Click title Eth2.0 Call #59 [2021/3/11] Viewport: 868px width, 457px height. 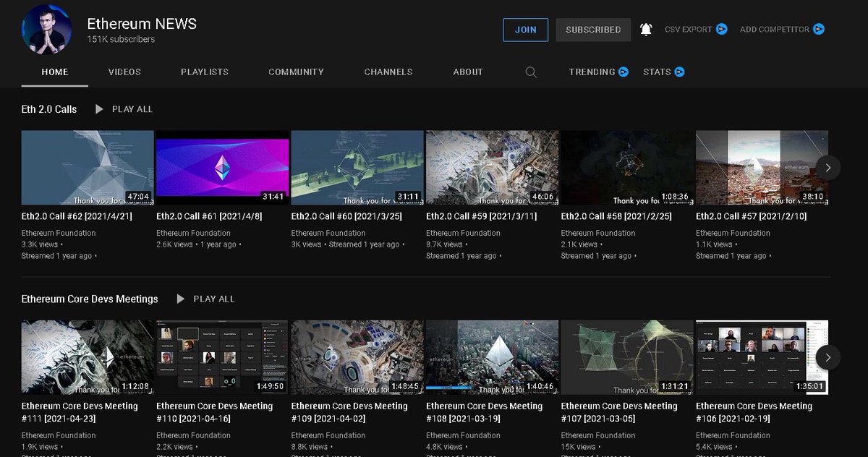tap(482, 216)
